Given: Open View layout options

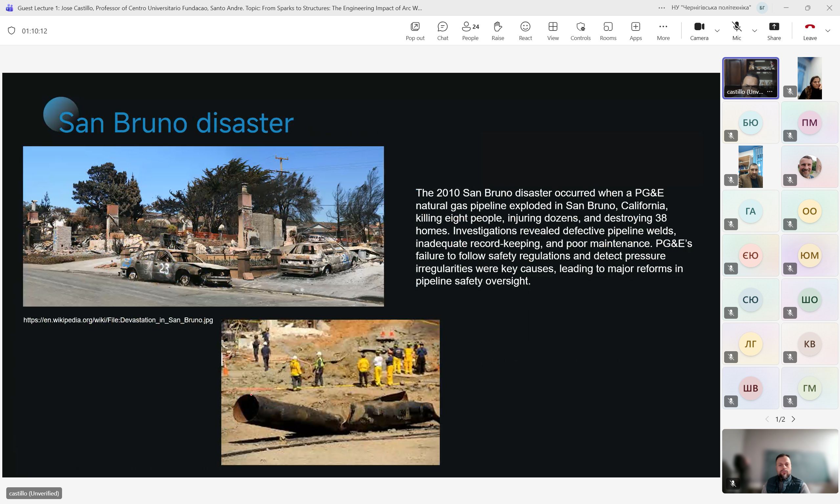Looking at the screenshot, I should 553,30.
